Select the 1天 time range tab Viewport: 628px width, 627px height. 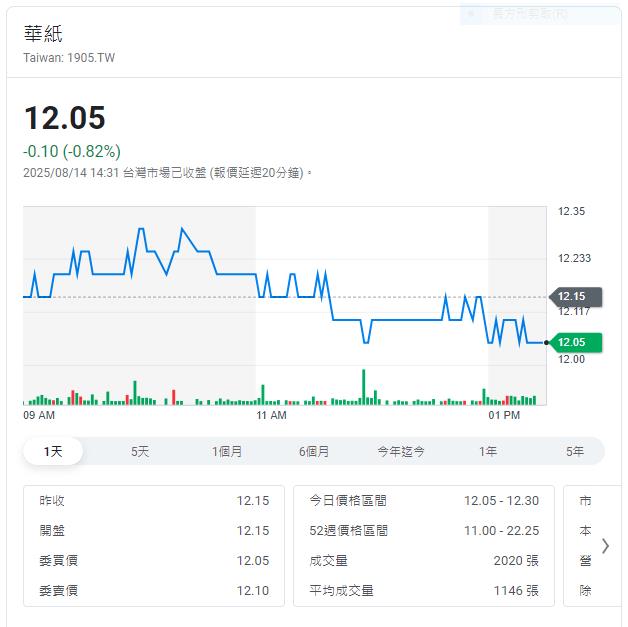coord(53,451)
